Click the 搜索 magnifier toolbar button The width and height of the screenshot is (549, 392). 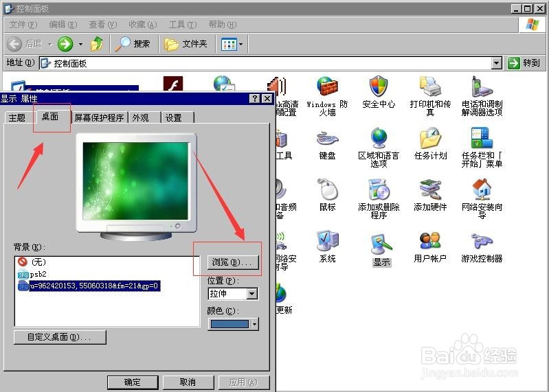point(133,44)
